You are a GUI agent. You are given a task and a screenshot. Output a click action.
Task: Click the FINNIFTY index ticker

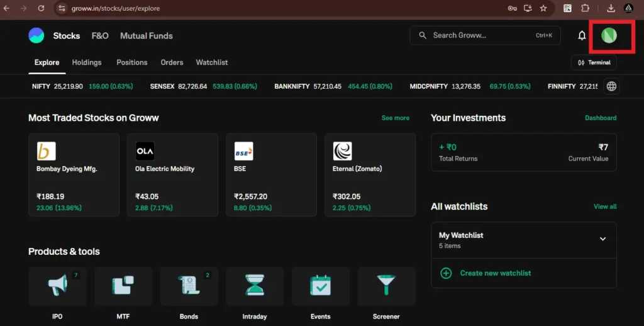point(572,86)
